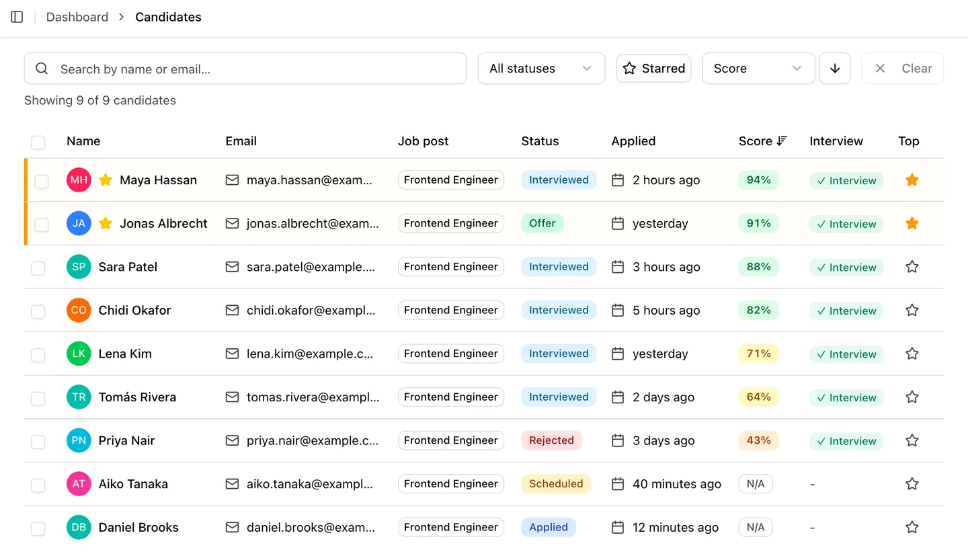The height and width of the screenshot is (560, 968).
Task: Click Priya Nair's 43% score badge
Action: tap(758, 440)
